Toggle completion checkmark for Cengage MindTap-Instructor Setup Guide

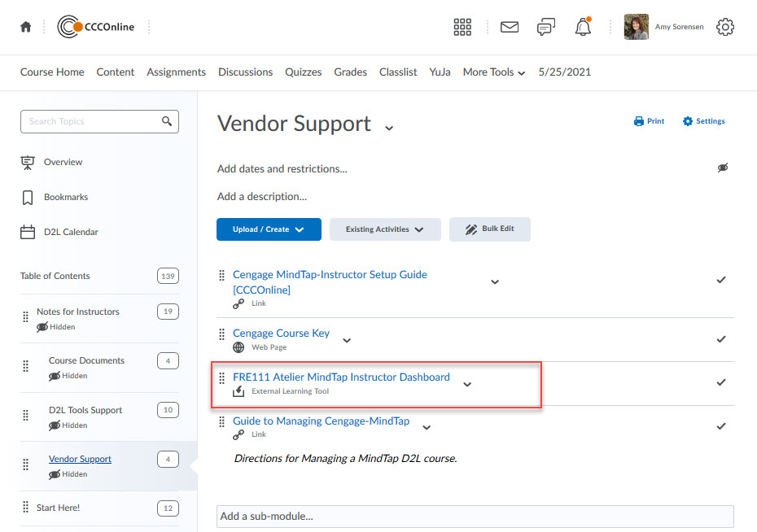point(721,280)
